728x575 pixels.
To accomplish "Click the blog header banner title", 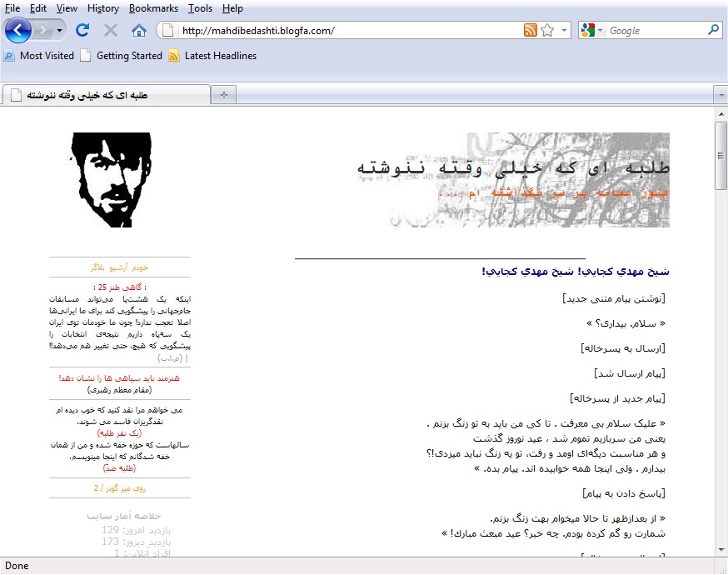I will 513,168.
